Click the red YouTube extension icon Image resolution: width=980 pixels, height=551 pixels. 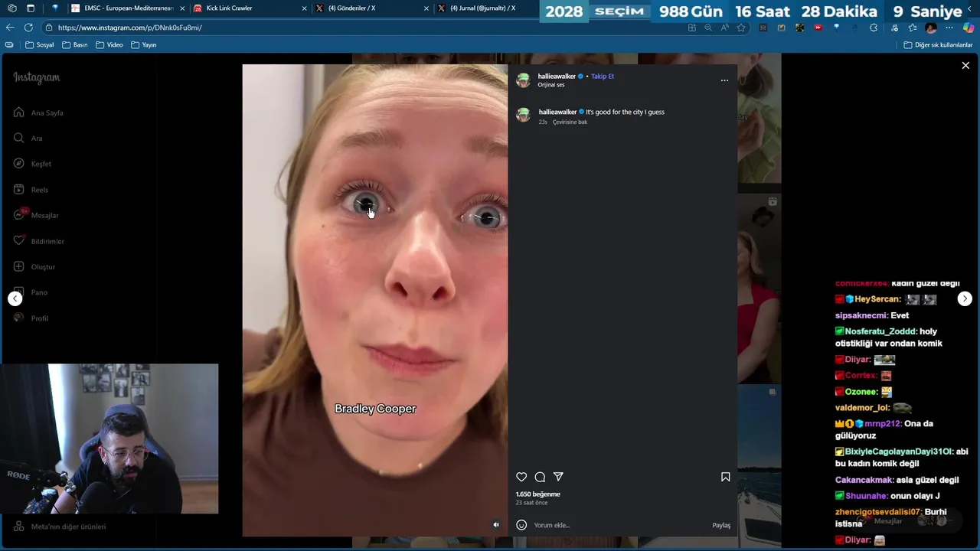click(x=818, y=28)
